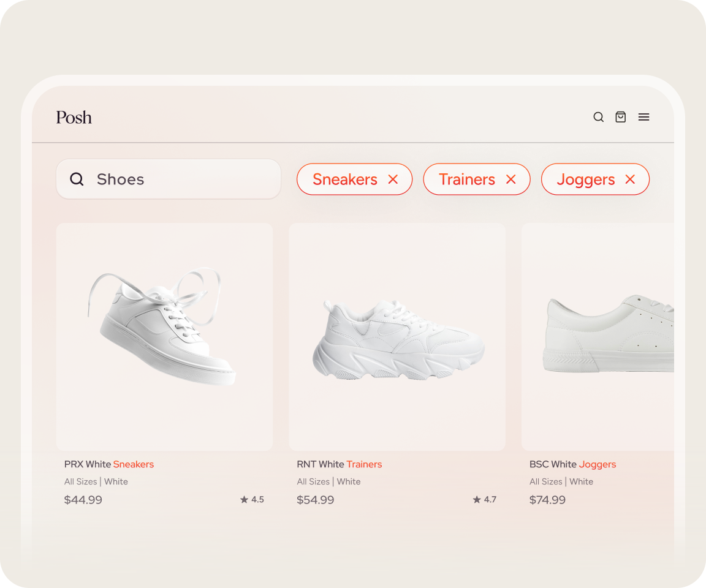Image resolution: width=706 pixels, height=588 pixels.
Task: Remove the Sneakers filter with its X
Action: (x=393, y=179)
